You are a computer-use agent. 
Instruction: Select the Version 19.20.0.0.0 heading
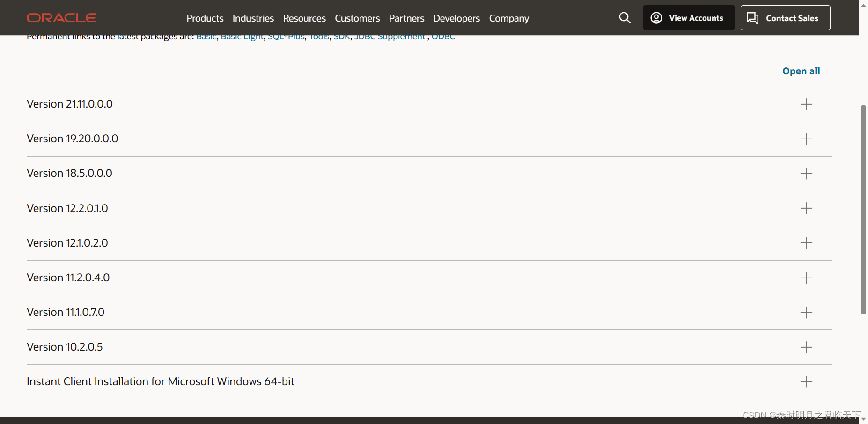(73, 139)
